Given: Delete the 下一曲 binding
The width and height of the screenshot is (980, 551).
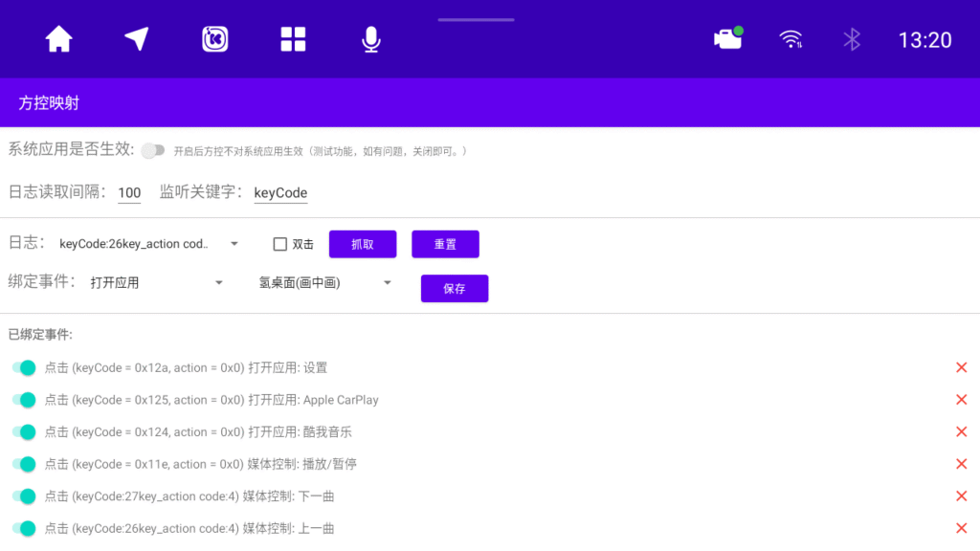Looking at the screenshot, I should coord(961,496).
